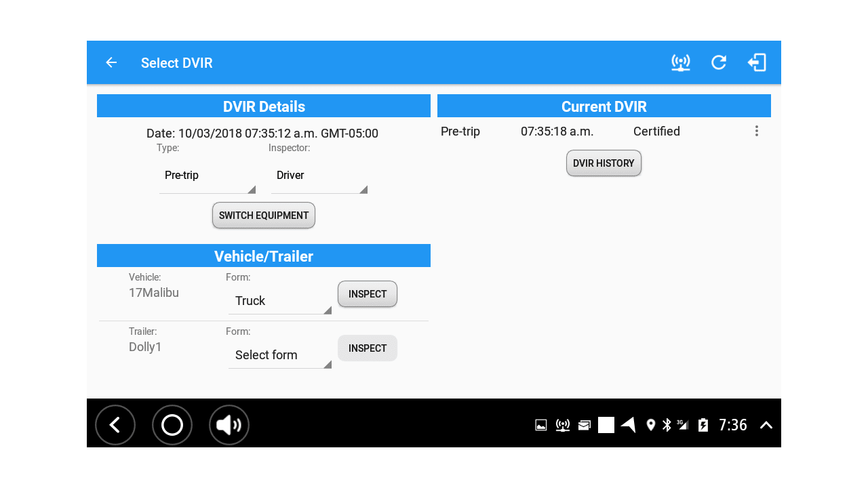868x488 pixels.
Task: Tap the Android home circle button
Action: (172, 425)
